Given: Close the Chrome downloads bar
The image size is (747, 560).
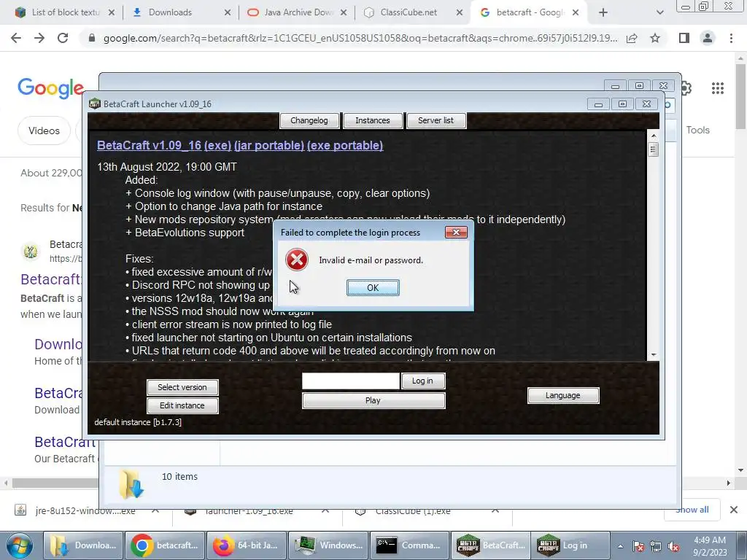Looking at the screenshot, I should click(734, 510).
